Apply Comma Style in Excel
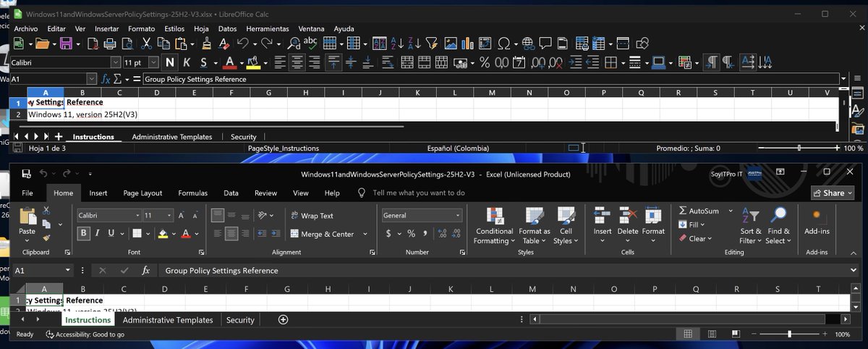868x349 pixels. point(426,234)
